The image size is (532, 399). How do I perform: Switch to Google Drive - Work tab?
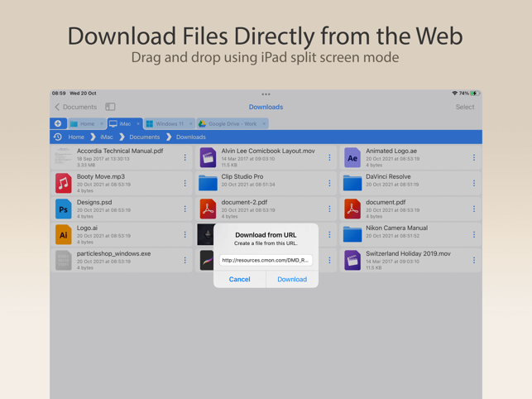click(232, 123)
